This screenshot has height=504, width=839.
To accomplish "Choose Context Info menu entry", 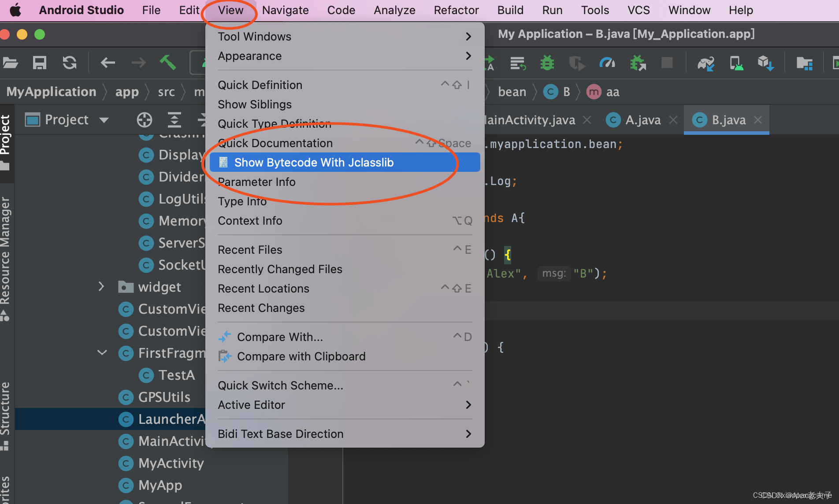I will click(x=345, y=220).
